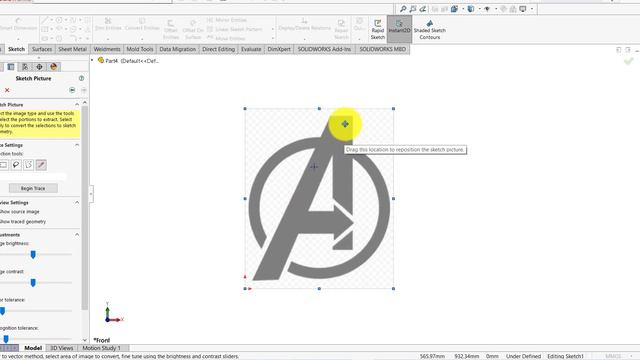This screenshot has width=640, height=360.
Task: Open the Mold Tools tab
Action: 140,49
